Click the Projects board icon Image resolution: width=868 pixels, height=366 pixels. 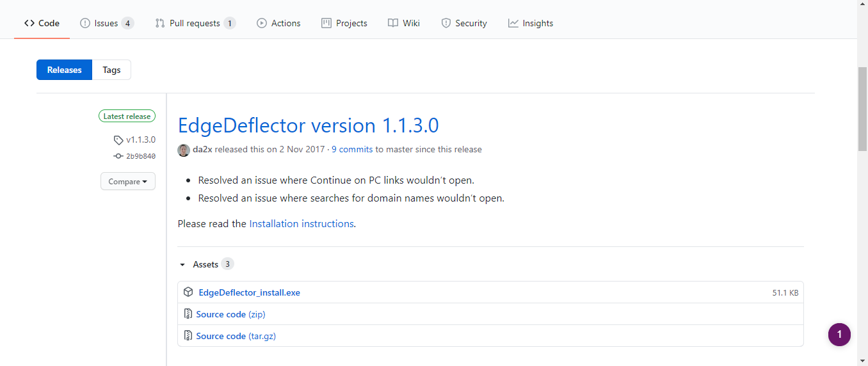click(326, 23)
